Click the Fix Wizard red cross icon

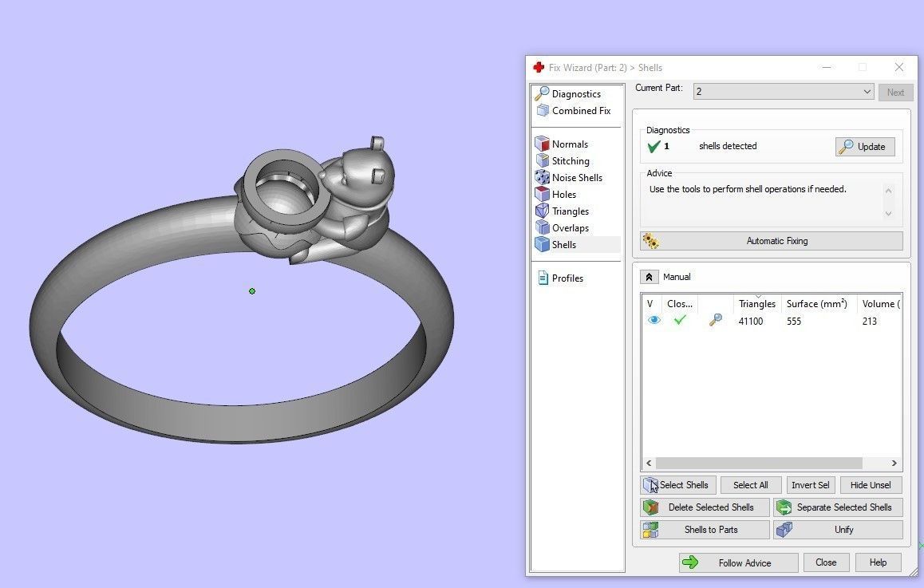click(x=539, y=67)
